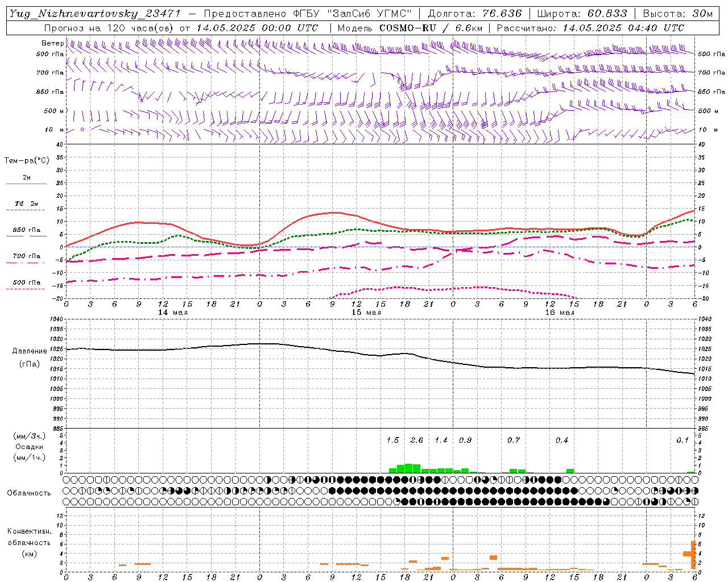This screenshot has height=582, width=728.
Task: Click the Облачность cloud cover label
Action: (29, 493)
